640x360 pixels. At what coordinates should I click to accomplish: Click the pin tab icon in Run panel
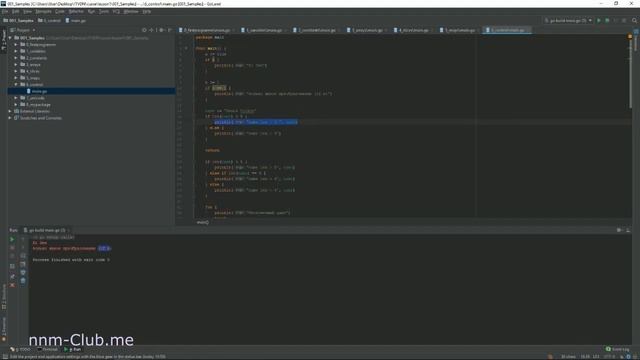point(12,276)
